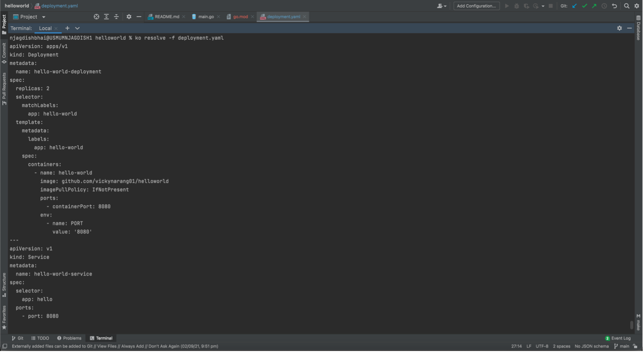644x352 pixels.
Task: Close the deployment.yaml tab
Action: click(305, 17)
